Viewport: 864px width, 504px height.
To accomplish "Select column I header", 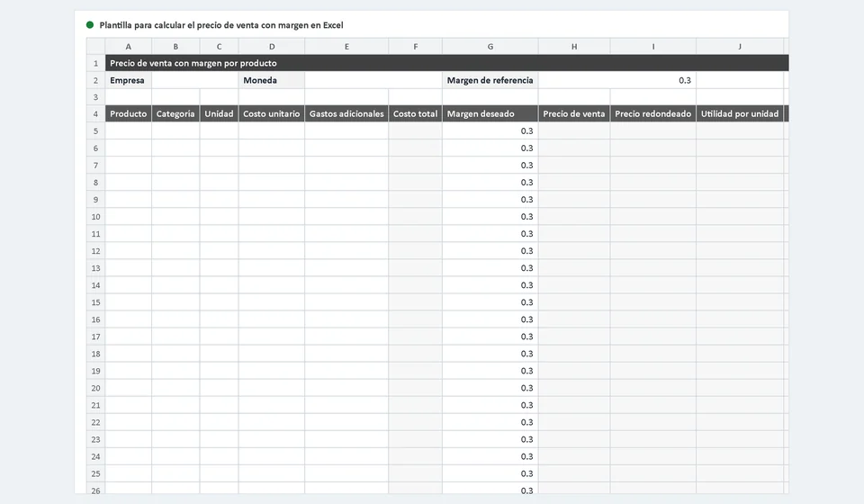I will 653,47.
